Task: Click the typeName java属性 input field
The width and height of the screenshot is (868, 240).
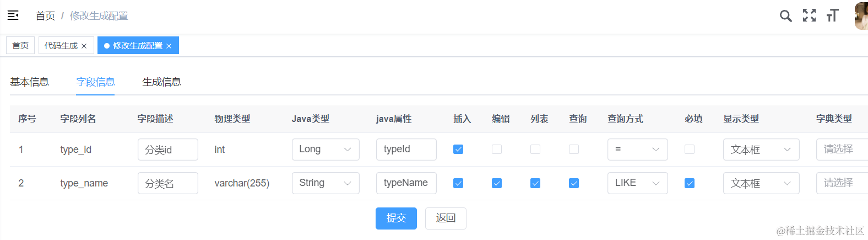Action: coord(406,183)
